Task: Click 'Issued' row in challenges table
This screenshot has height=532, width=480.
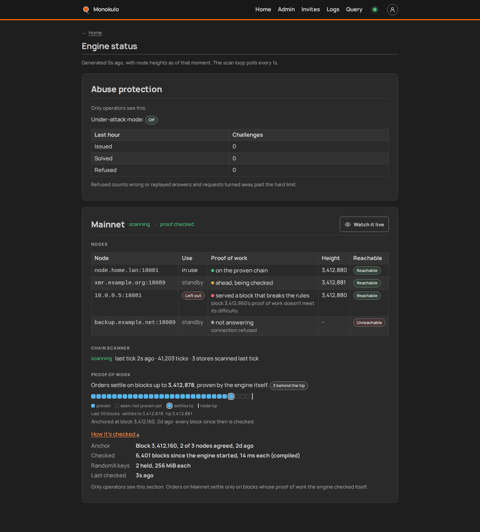Action: coord(240,147)
